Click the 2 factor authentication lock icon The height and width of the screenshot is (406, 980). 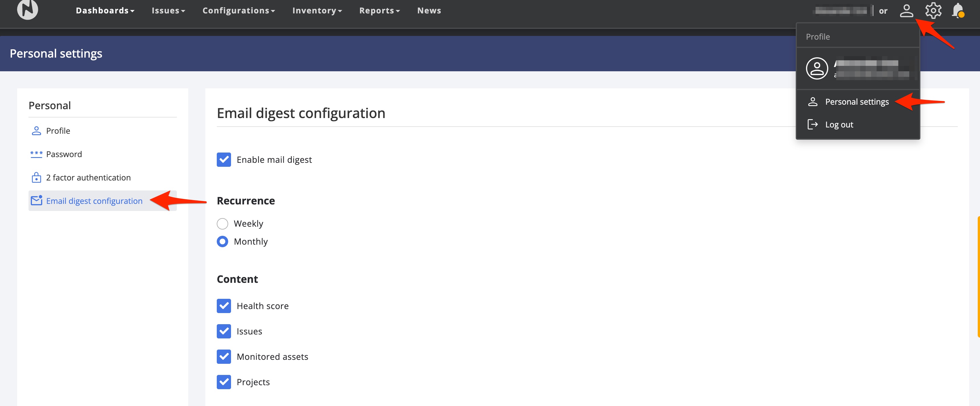click(x=36, y=178)
